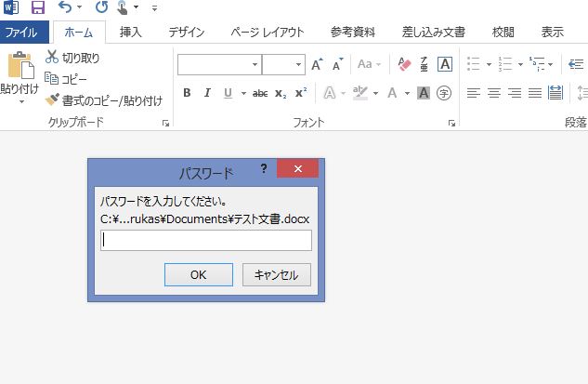Select the 表示 tab

point(552,33)
